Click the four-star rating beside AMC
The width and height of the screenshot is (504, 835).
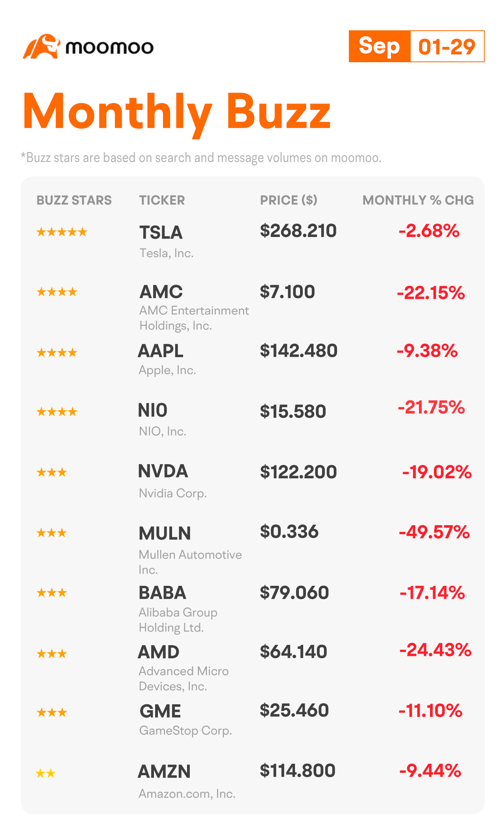pyautogui.click(x=57, y=292)
